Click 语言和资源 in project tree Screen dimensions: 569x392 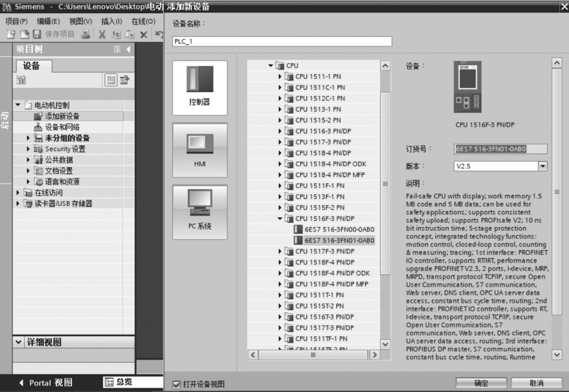click(x=62, y=182)
